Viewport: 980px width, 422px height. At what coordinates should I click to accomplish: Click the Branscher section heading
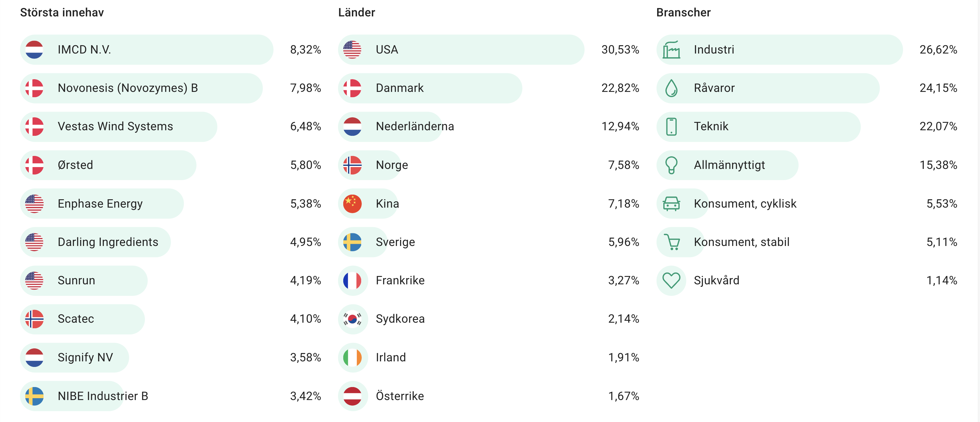[x=683, y=13]
